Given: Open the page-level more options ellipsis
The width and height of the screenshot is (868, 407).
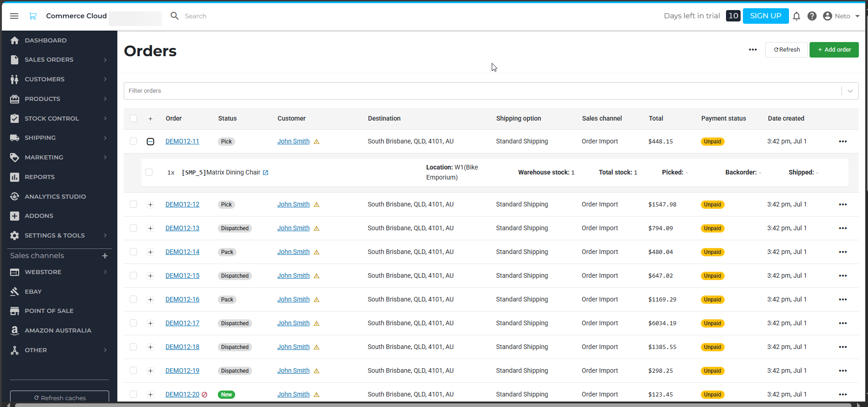Looking at the screenshot, I should coord(752,50).
